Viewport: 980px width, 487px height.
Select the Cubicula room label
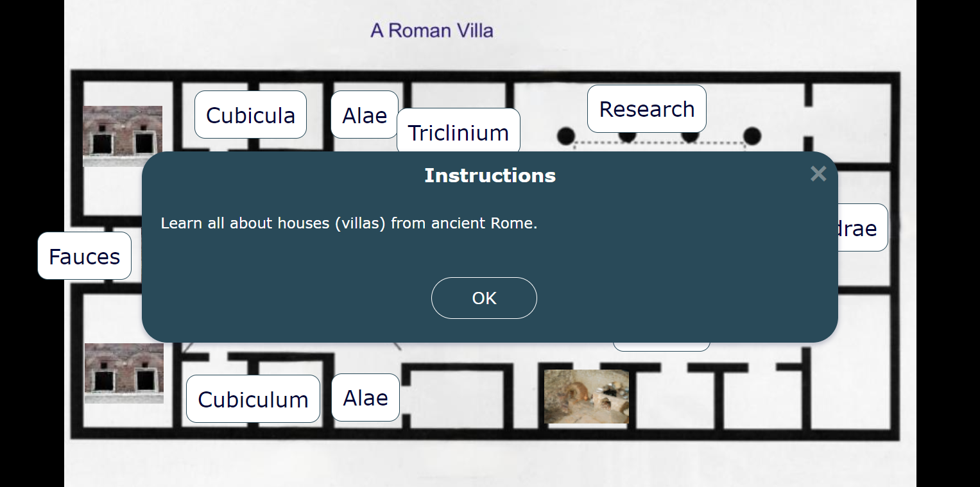click(x=250, y=114)
